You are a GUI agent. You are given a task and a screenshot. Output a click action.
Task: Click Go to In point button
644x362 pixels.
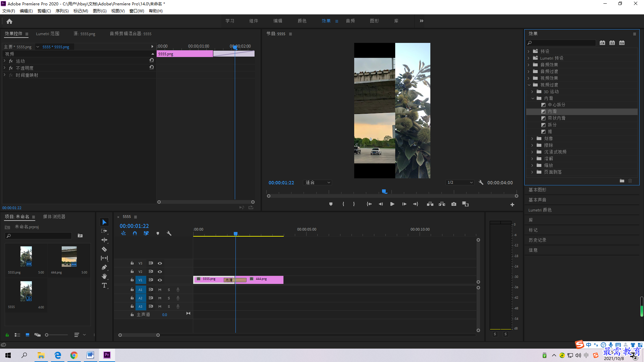(369, 204)
